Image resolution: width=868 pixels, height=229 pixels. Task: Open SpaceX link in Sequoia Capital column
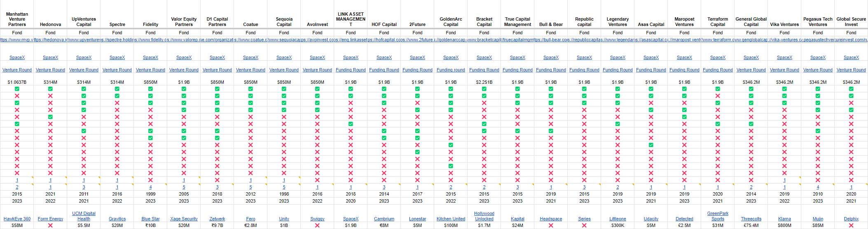click(x=284, y=58)
